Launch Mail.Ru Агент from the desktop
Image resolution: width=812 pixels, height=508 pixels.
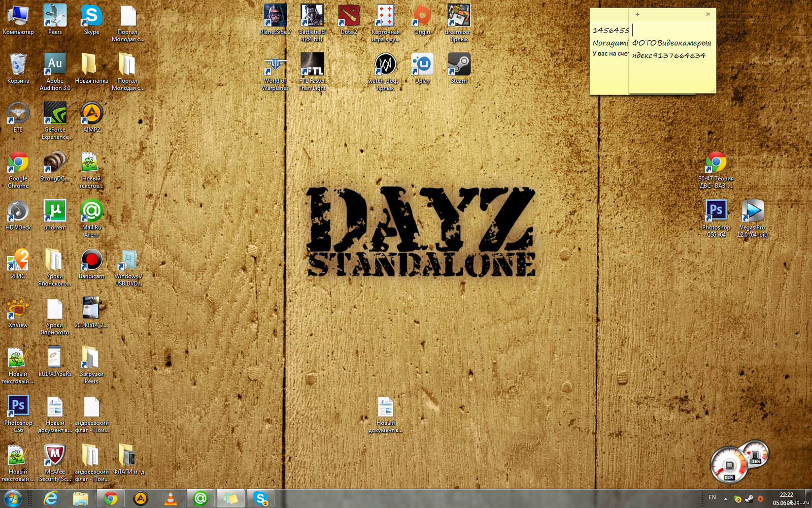click(x=91, y=219)
